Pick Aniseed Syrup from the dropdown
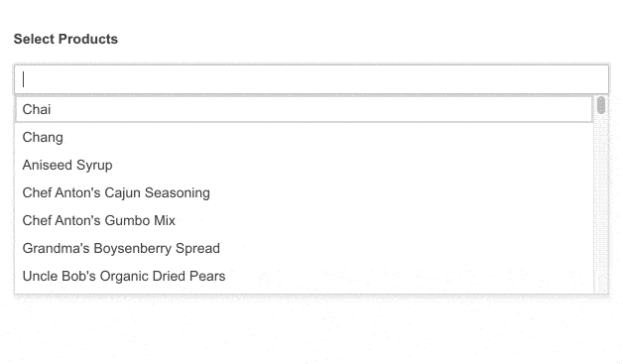Image resolution: width=623 pixels, height=364 pixels. [x=304, y=165]
